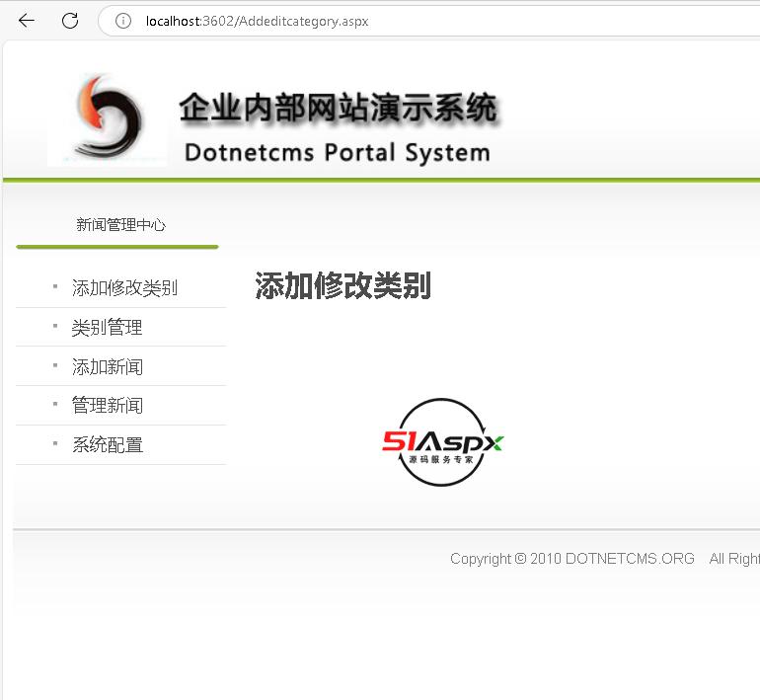Click the swirl logo in the header
The height and width of the screenshot is (700, 760).
tap(108, 118)
